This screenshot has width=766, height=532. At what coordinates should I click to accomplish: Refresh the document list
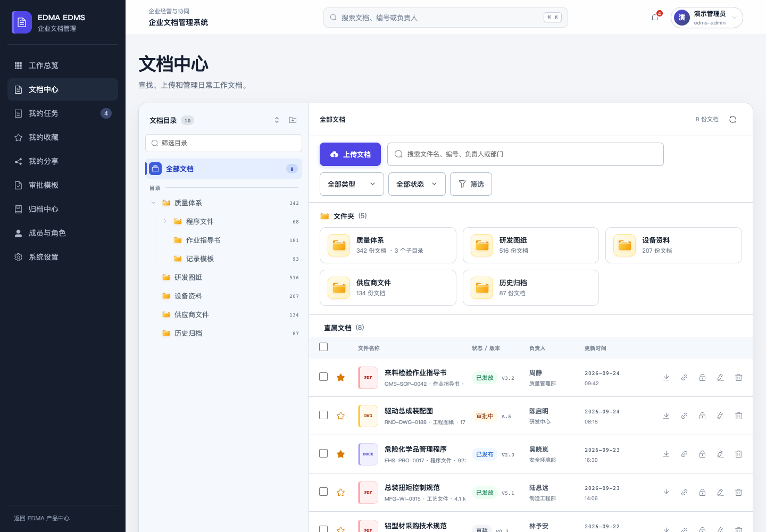click(732, 120)
